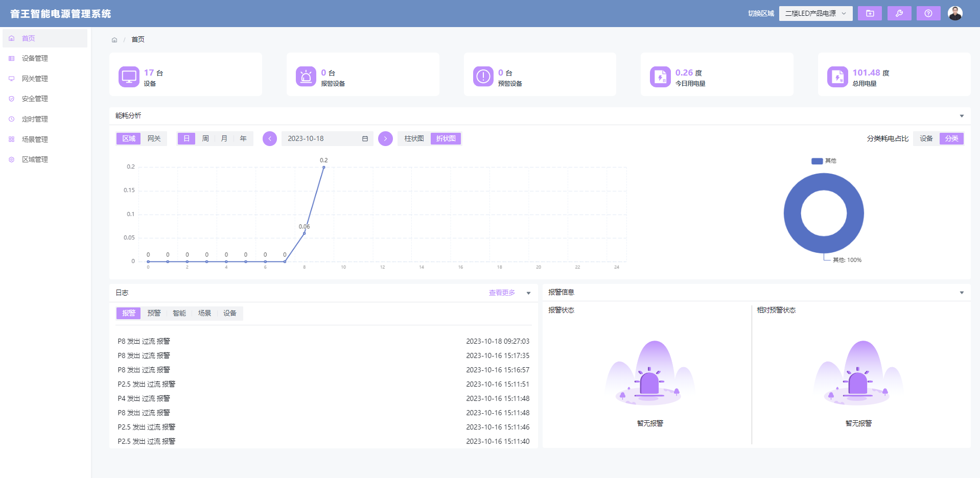This screenshot has width=980, height=478.
Task: Toggle the 其他 legend color swatch
Action: [x=816, y=161]
